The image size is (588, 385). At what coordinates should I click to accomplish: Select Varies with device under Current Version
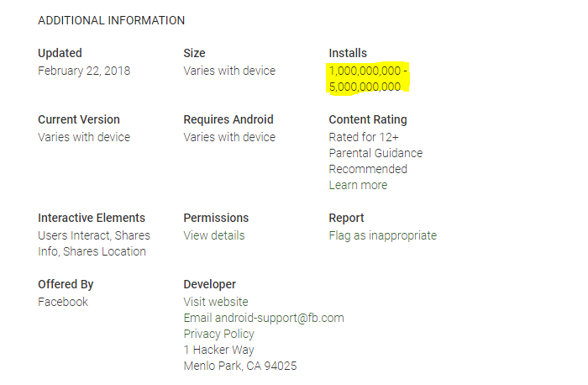[84, 137]
